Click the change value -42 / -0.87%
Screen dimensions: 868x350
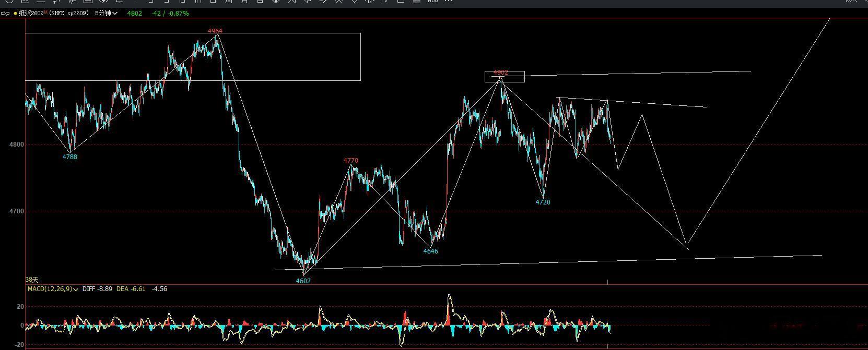click(x=170, y=13)
